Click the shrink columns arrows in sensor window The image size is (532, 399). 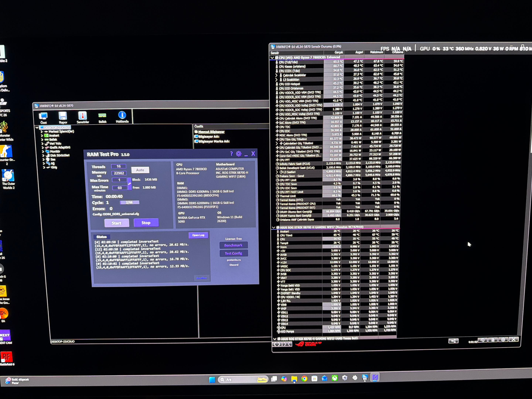click(x=287, y=344)
